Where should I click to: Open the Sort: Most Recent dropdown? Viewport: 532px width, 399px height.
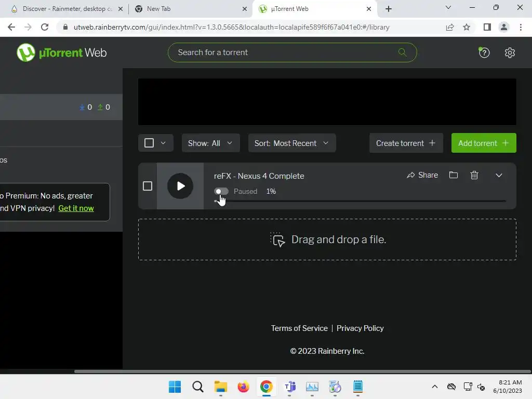[x=292, y=143]
